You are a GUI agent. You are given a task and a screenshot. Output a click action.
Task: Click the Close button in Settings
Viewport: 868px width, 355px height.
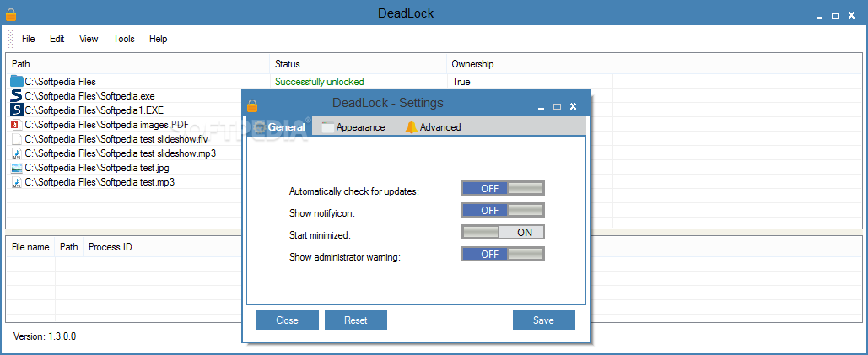[x=288, y=320]
